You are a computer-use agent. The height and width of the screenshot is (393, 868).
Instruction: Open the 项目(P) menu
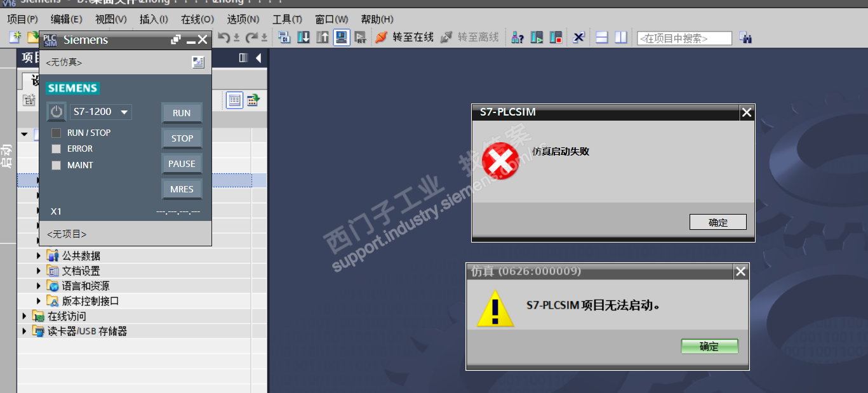coord(22,19)
